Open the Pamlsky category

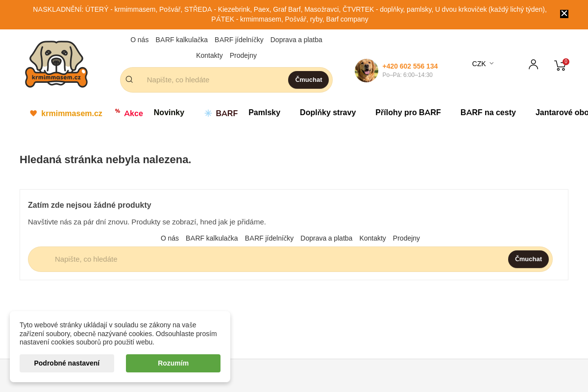coord(265,112)
